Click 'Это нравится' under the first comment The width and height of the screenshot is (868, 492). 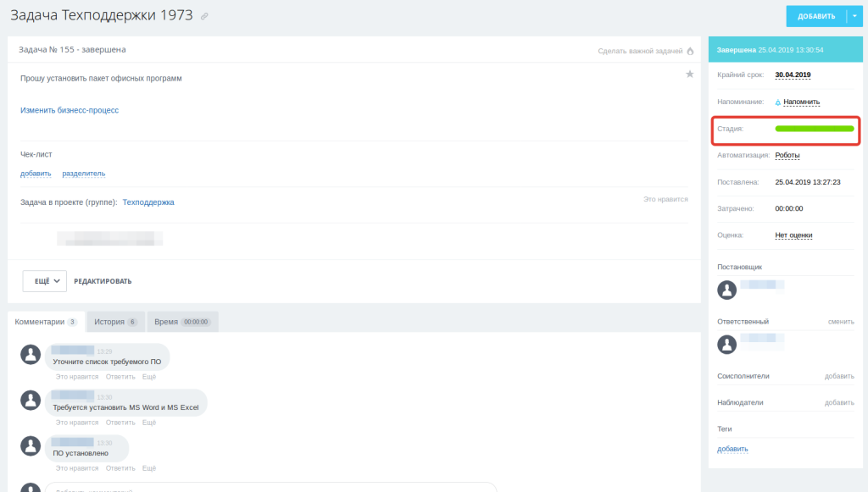click(77, 377)
